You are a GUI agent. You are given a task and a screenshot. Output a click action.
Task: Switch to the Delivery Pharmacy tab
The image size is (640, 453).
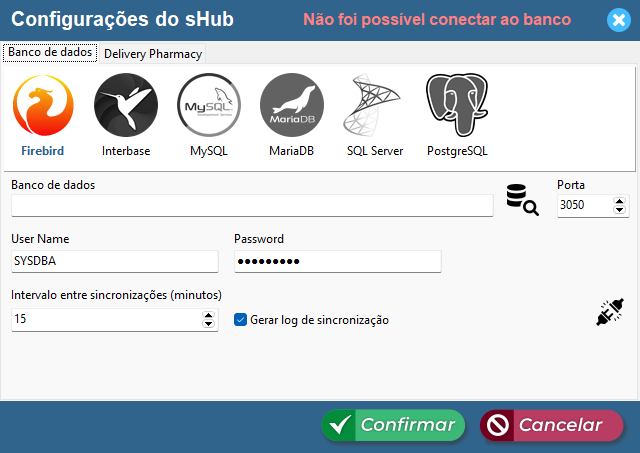click(153, 54)
